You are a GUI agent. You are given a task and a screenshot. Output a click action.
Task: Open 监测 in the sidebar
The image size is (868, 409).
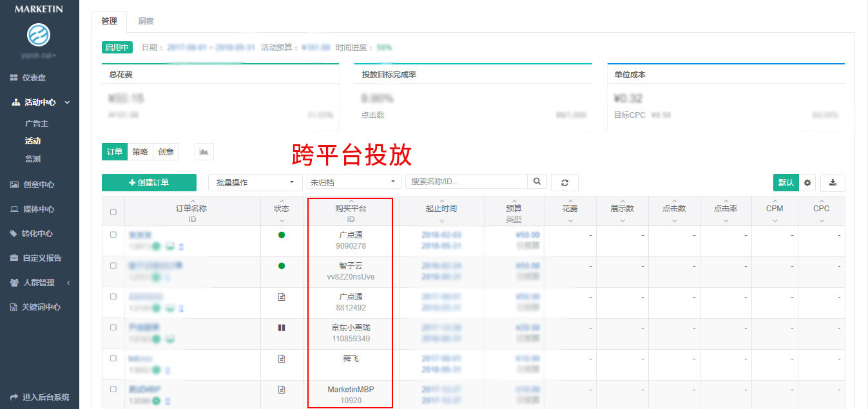pos(33,159)
